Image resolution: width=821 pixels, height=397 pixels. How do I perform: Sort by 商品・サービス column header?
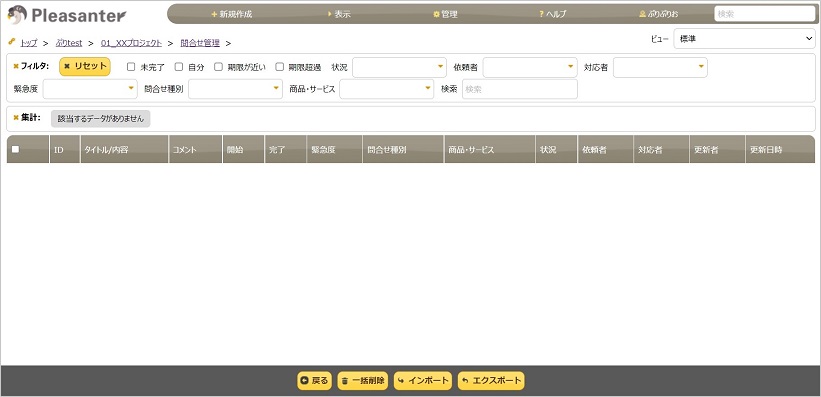490,149
